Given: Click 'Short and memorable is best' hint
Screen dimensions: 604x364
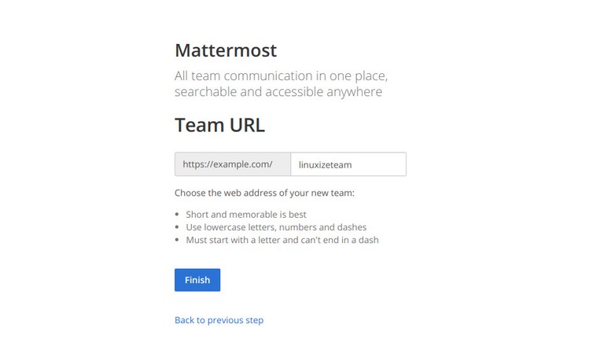Looking at the screenshot, I should pos(246,214).
